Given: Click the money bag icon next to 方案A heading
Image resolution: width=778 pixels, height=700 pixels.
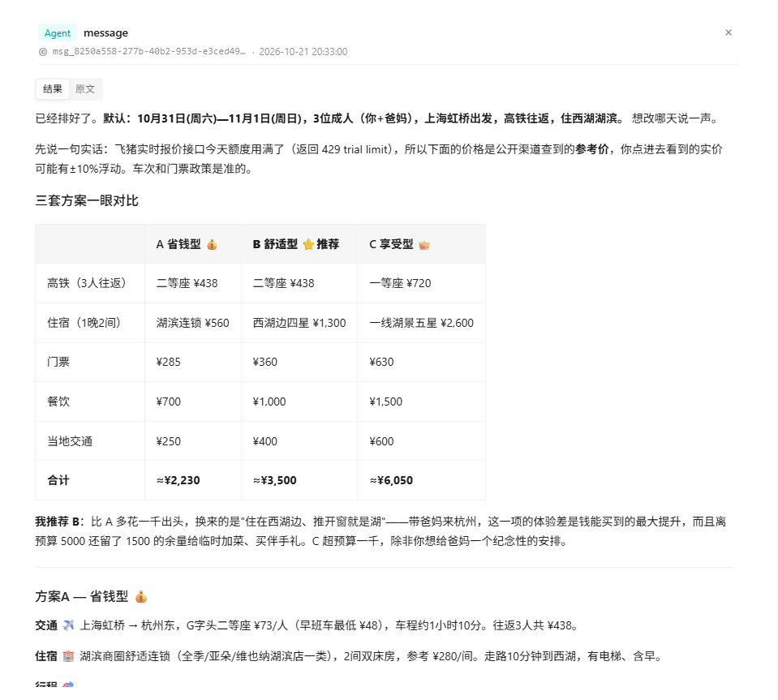Looking at the screenshot, I should pyautogui.click(x=141, y=596).
